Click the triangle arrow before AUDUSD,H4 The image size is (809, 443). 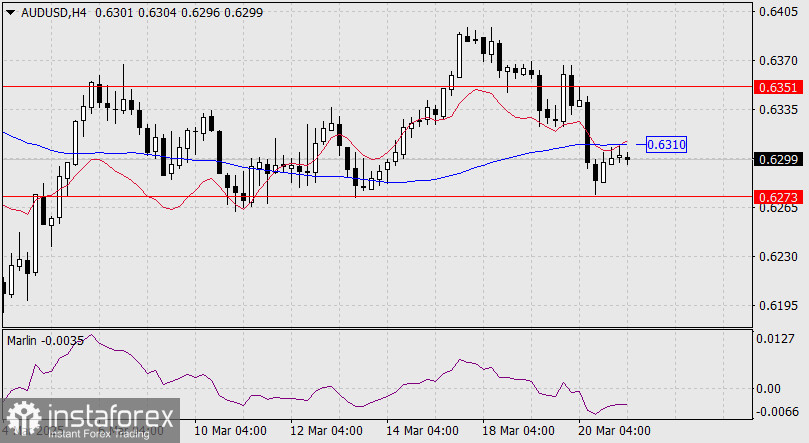(x=10, y=13)
